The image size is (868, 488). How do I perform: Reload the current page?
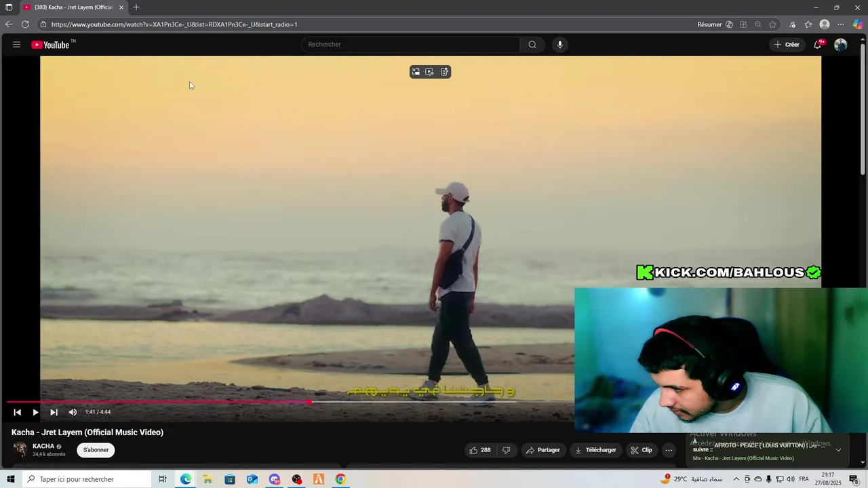pyautogui.click(x=25, y=24)
